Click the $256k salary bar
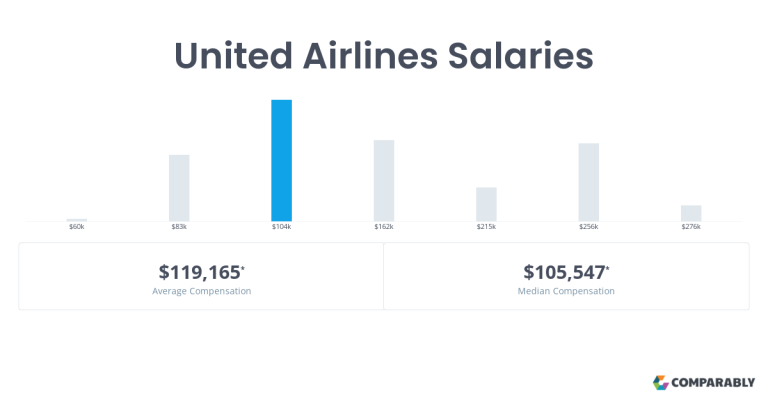Viewport: 768px width, 403px height. point(589,182)
